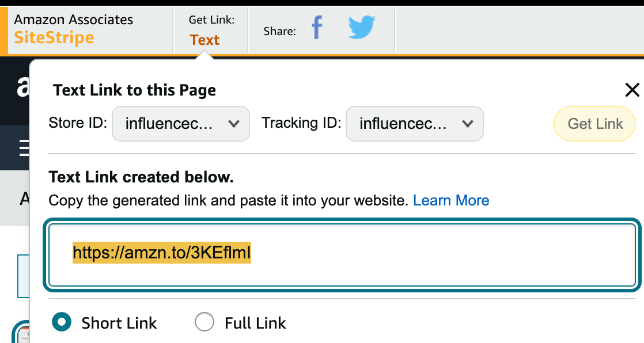Open the Tracking ID dropdown

coord(414,124)
